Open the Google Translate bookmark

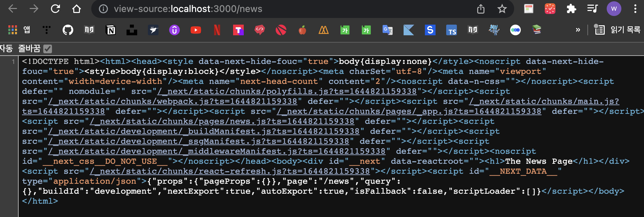point(388,30)
